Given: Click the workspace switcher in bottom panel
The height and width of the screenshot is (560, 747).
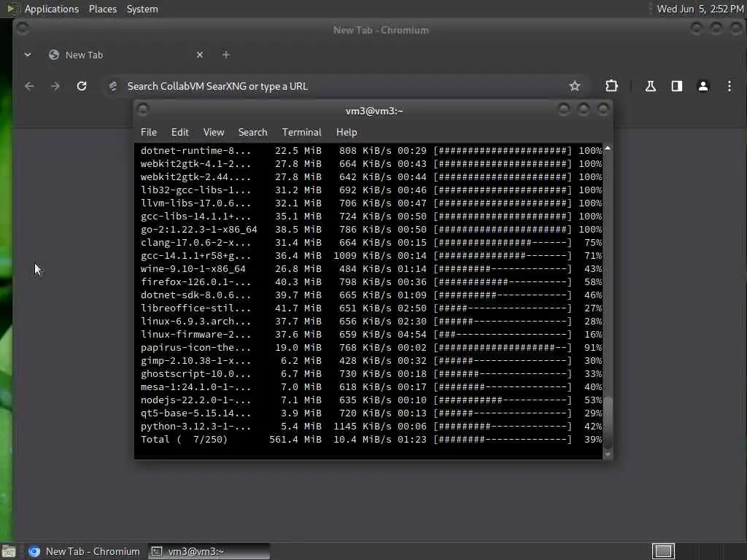Looking at the screenshot, I should (663, 551).
